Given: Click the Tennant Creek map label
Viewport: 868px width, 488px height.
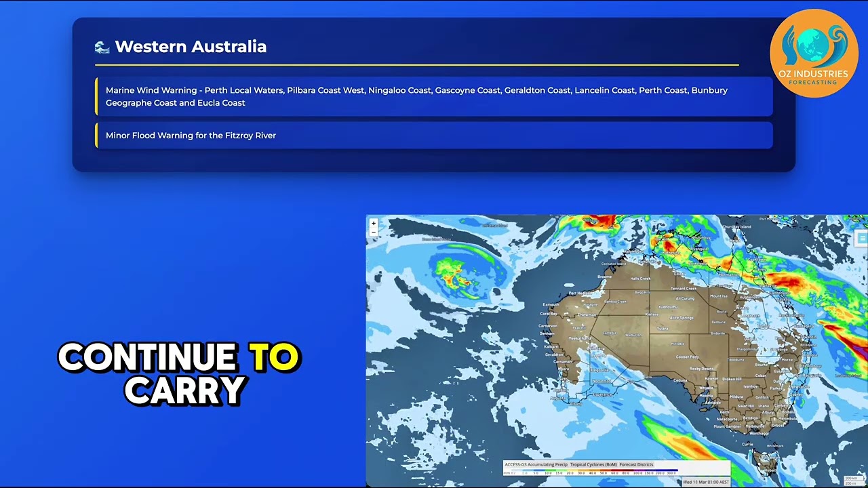Looking at the screenshot, I should [684, 289].
